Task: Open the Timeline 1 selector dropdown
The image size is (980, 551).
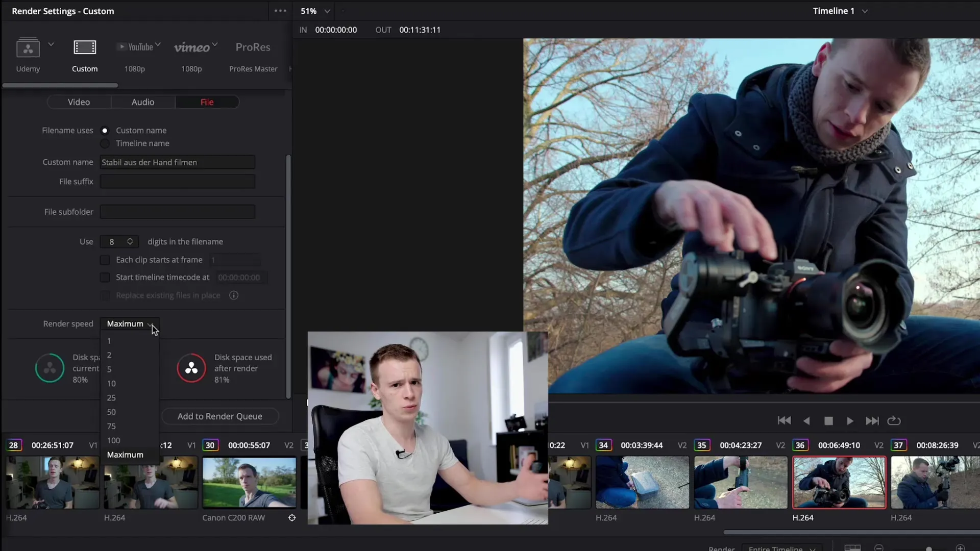Action: pos(840,11)
